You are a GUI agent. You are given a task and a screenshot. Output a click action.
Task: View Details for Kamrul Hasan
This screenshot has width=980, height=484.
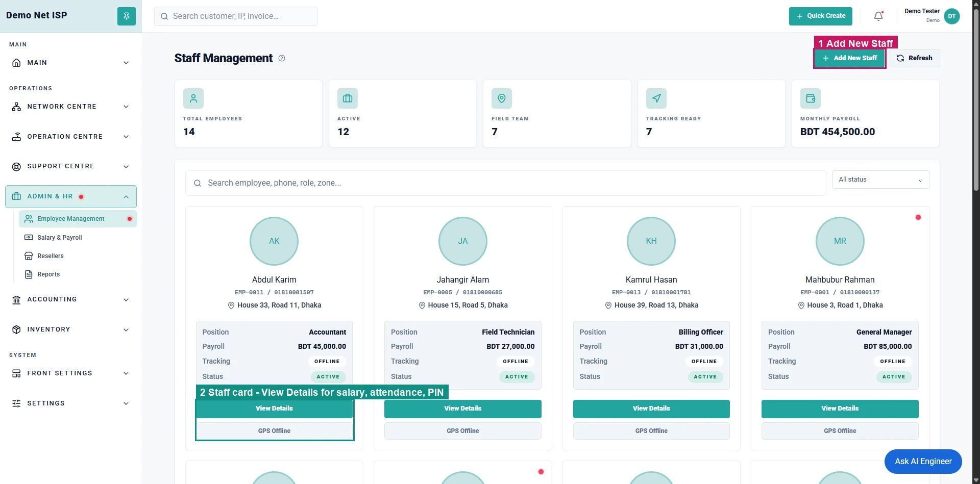click(x=651, y=409)
